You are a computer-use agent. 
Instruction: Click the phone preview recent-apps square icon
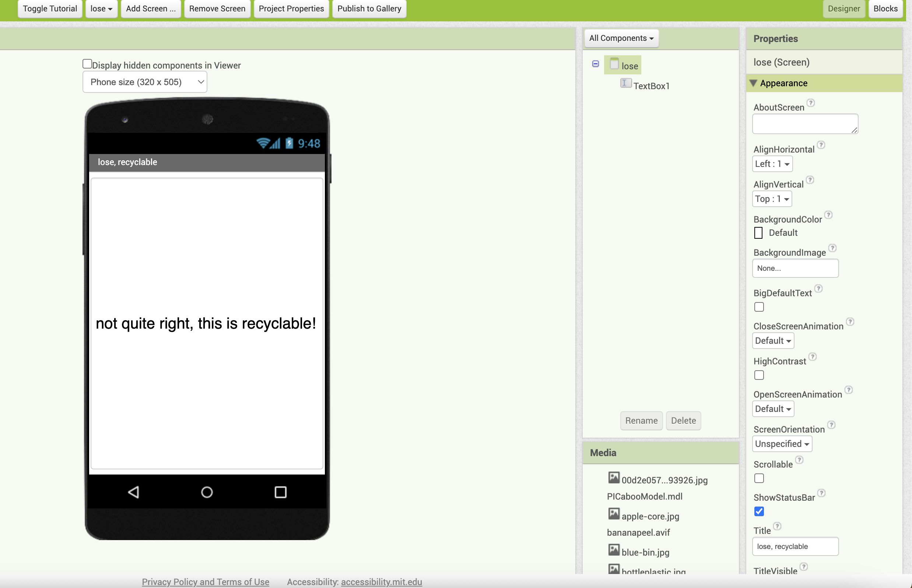pos(280,492)
